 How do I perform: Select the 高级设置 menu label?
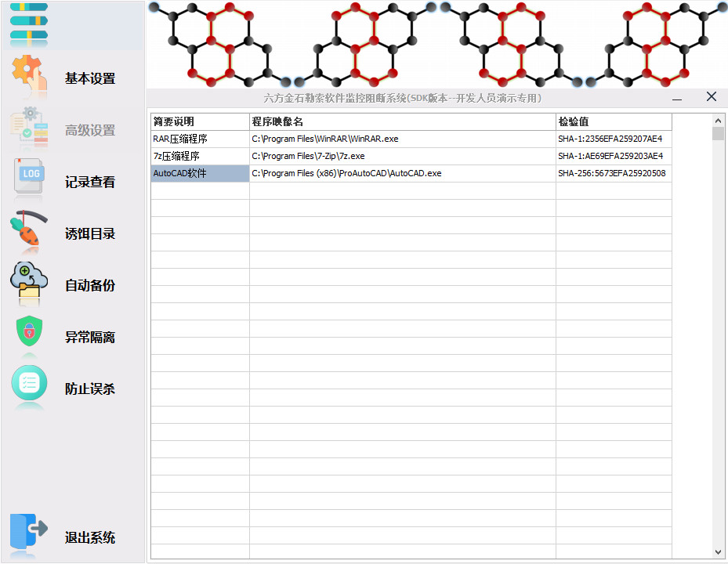[x=90, y=130]
